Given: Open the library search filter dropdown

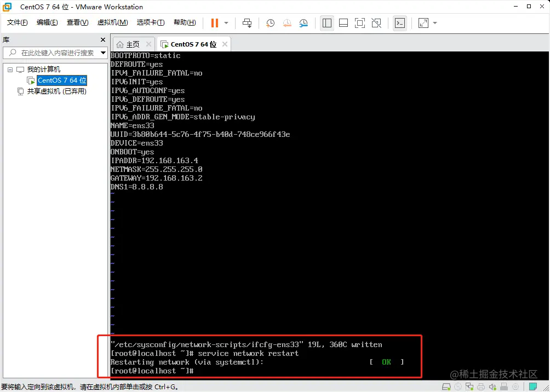Looking at the screenshot, I should coord(103,53).
